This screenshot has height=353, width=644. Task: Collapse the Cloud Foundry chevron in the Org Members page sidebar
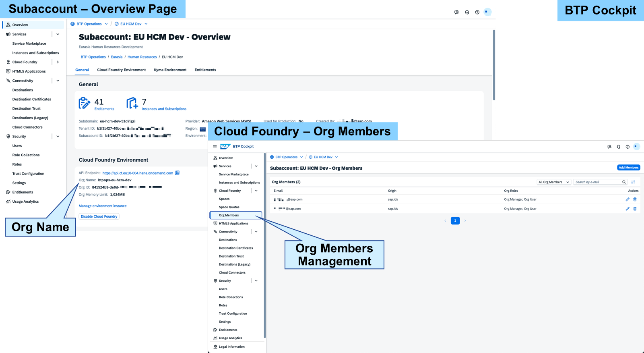[256, 191]
